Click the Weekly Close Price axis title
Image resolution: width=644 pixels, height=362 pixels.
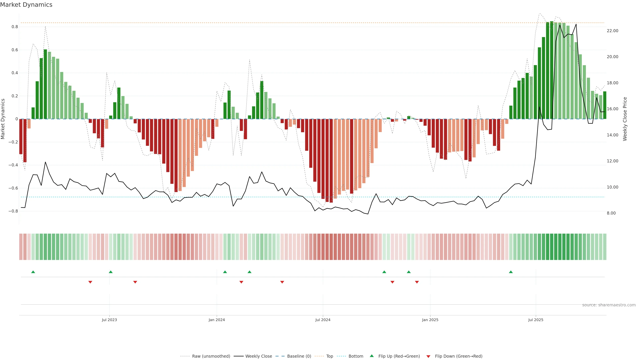pyautogui.click(x=625, y=119)
